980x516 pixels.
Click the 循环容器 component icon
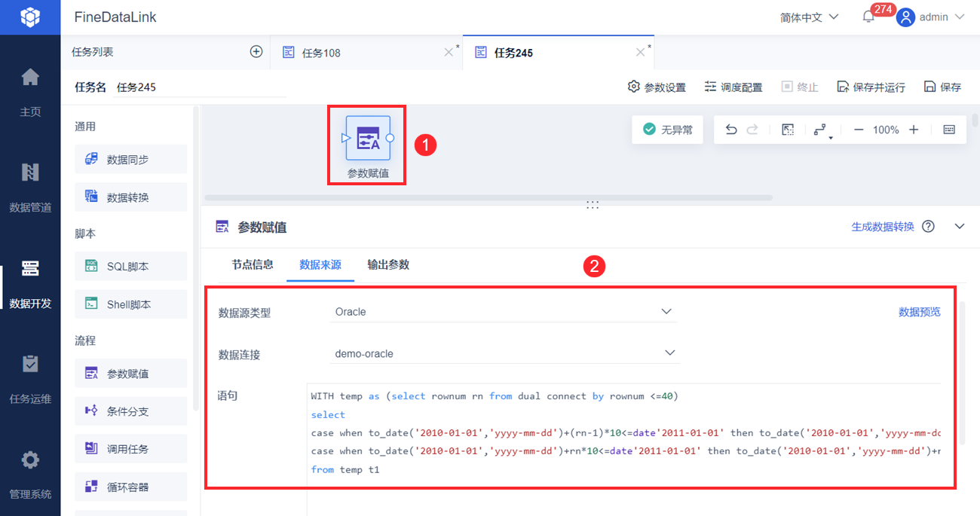point(91,487)
